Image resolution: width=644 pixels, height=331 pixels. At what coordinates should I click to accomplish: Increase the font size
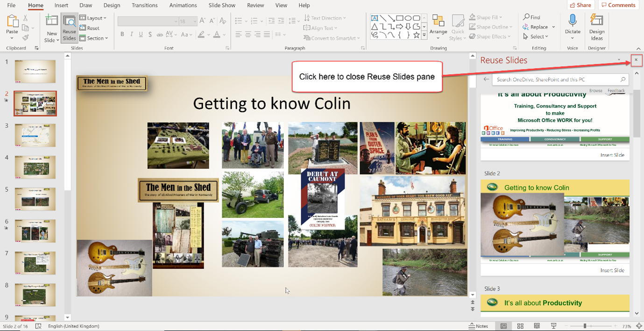tap(202, 21)
